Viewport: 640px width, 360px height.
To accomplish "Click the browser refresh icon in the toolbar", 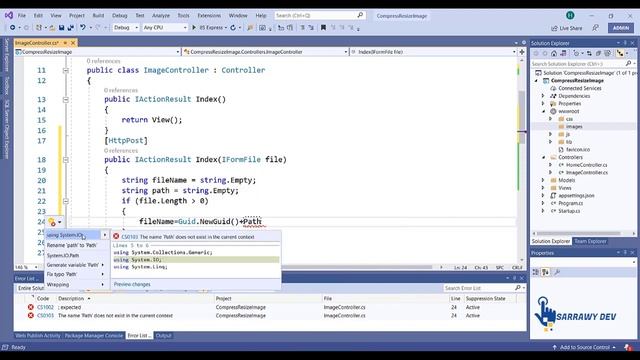I will [233, 28].
